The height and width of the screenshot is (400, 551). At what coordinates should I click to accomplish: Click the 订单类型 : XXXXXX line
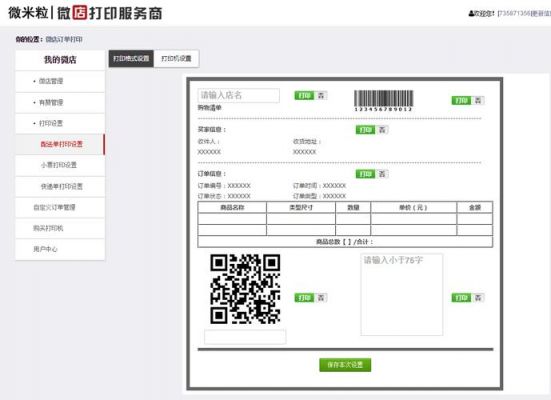point(319,196)
